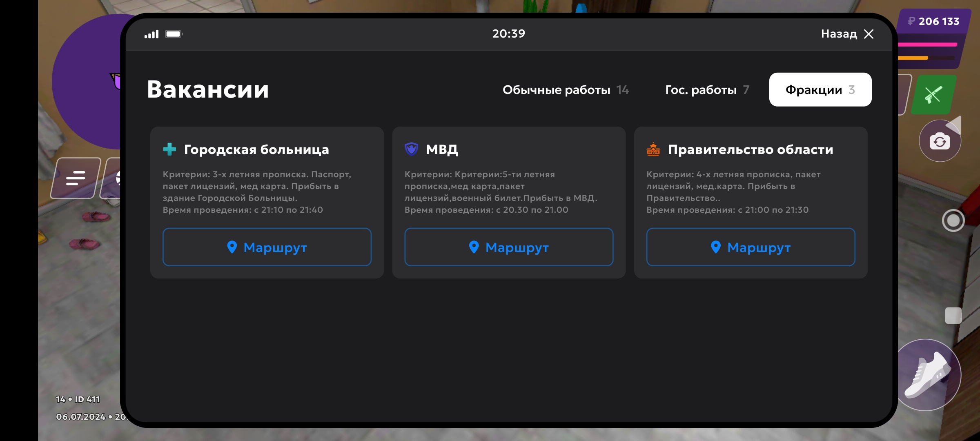The width and height of the screenshot is (980, 441).
Task: Tap the signal strength bars icon
Action: click(151, 34)
